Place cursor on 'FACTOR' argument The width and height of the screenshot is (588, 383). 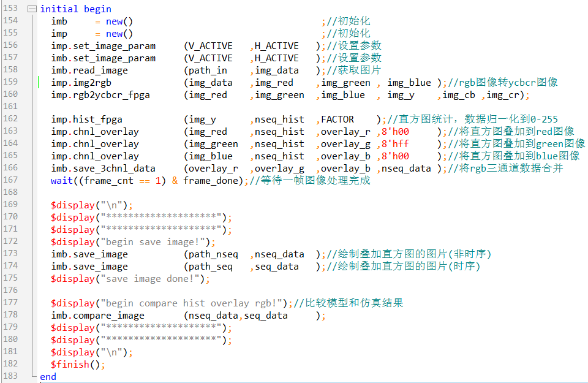click(x=337, y=119)
